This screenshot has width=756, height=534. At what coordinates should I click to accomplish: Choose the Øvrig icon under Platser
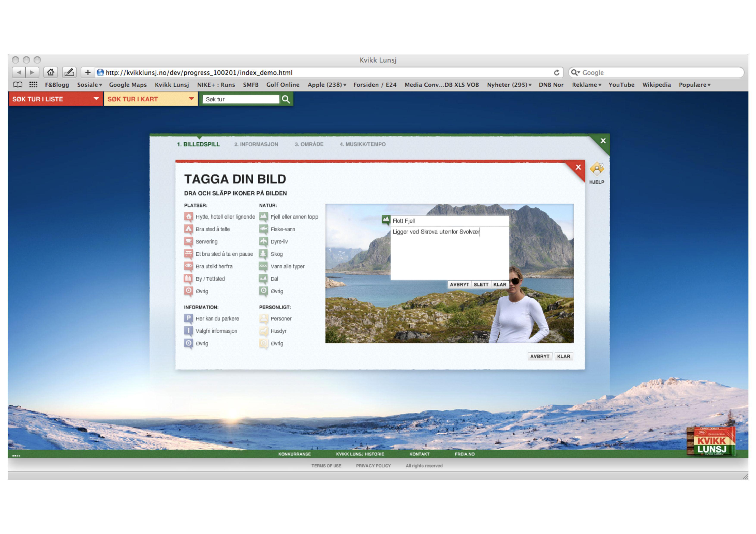click(188, 291)
